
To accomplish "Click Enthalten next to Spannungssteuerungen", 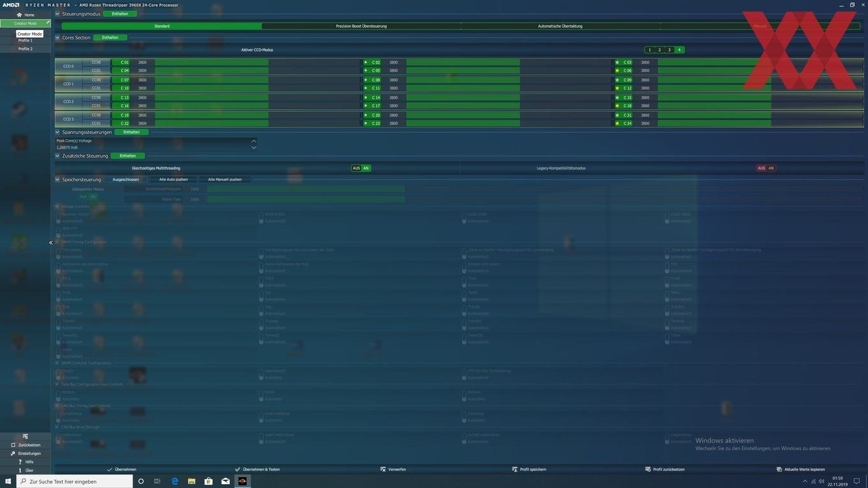I will point(131,132).
